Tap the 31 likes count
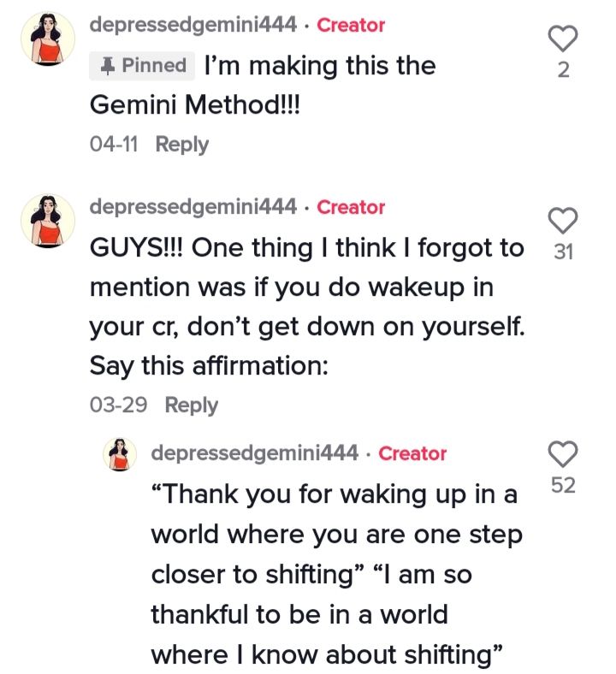The image size is (616, 674). pyautogui.click(x=563, y=251)
